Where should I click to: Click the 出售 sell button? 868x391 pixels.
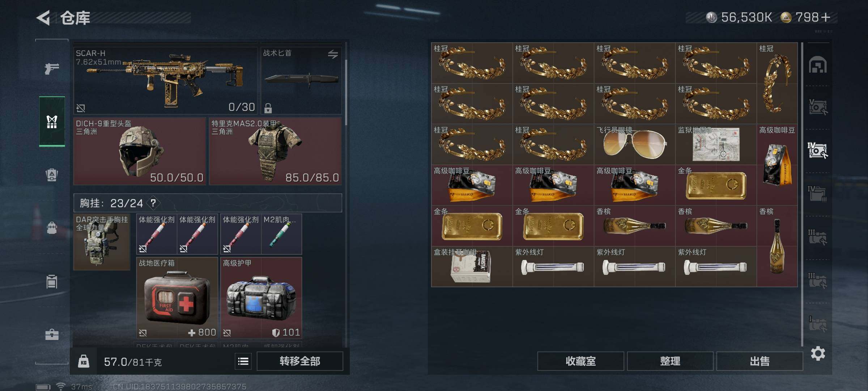[759, 361]
